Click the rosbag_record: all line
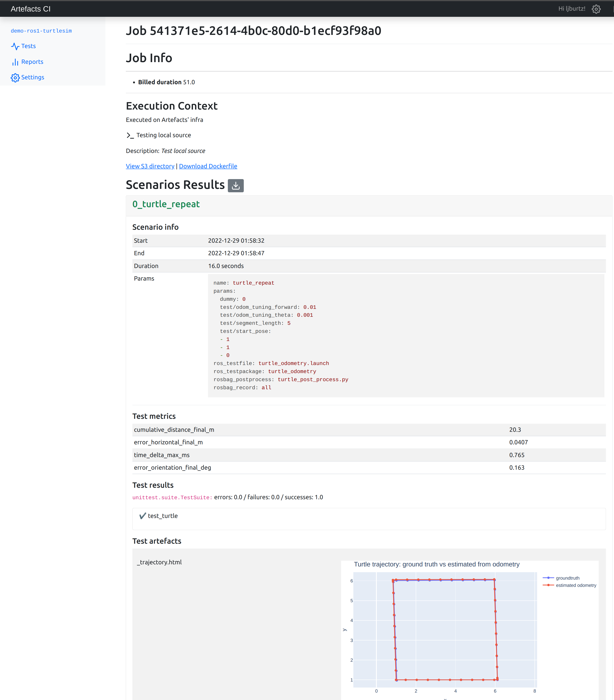Image resolution: width=614 pixels, height=700 pixels. pos(242,388)
